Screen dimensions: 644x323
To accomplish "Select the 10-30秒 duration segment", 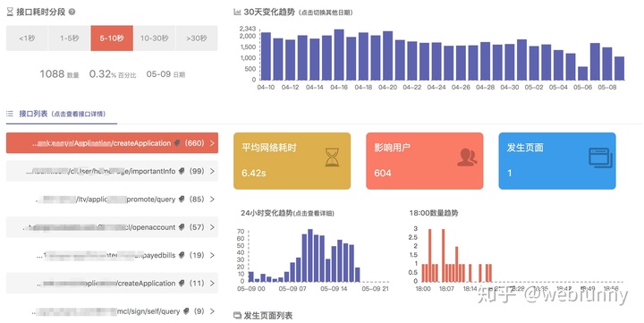I will click(155, 38).
